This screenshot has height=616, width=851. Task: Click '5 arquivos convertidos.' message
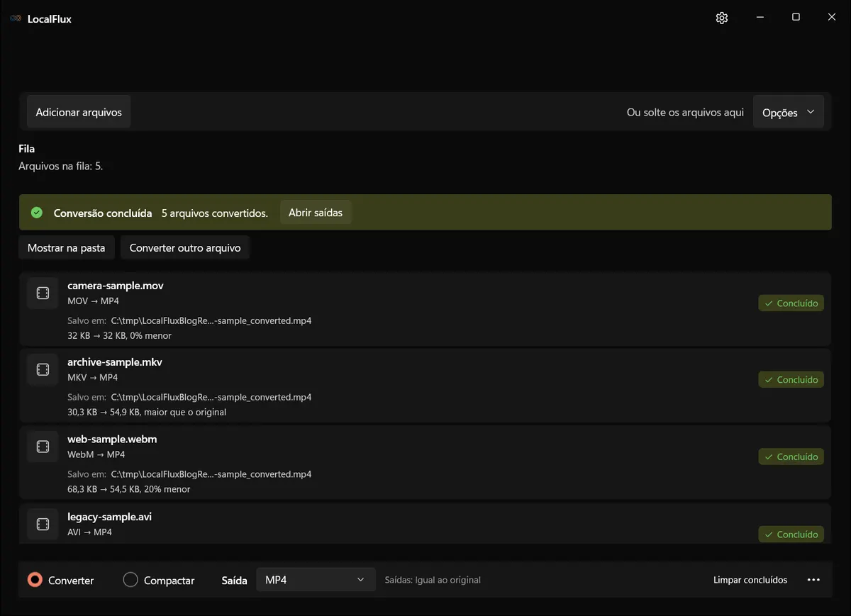[215, 213]
